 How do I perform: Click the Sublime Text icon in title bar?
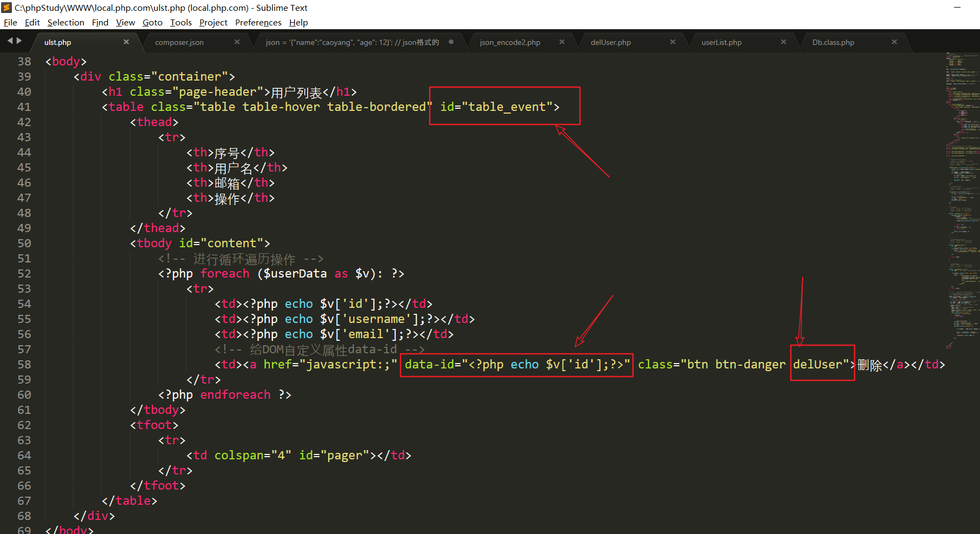6,8
